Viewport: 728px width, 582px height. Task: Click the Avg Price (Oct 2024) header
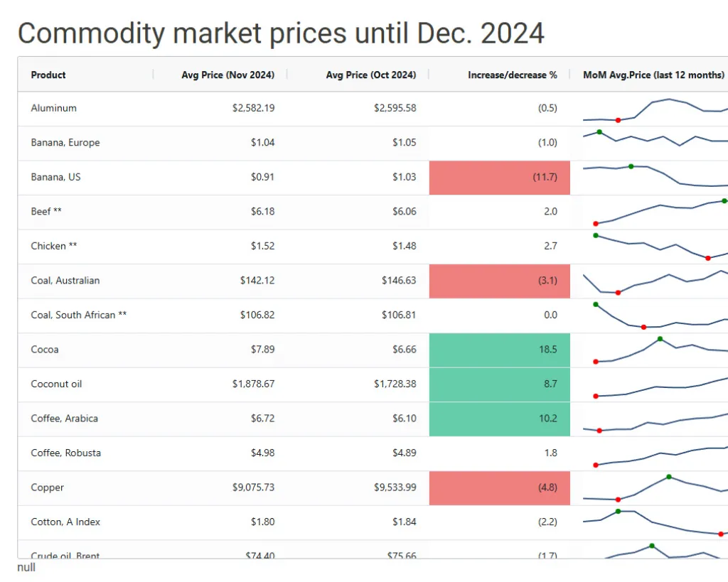[370, 75]
